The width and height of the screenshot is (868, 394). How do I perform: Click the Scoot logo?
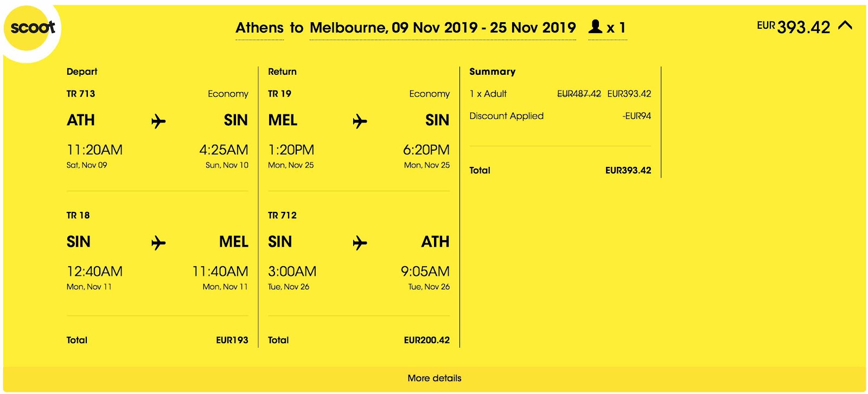[x=31, y=28]
